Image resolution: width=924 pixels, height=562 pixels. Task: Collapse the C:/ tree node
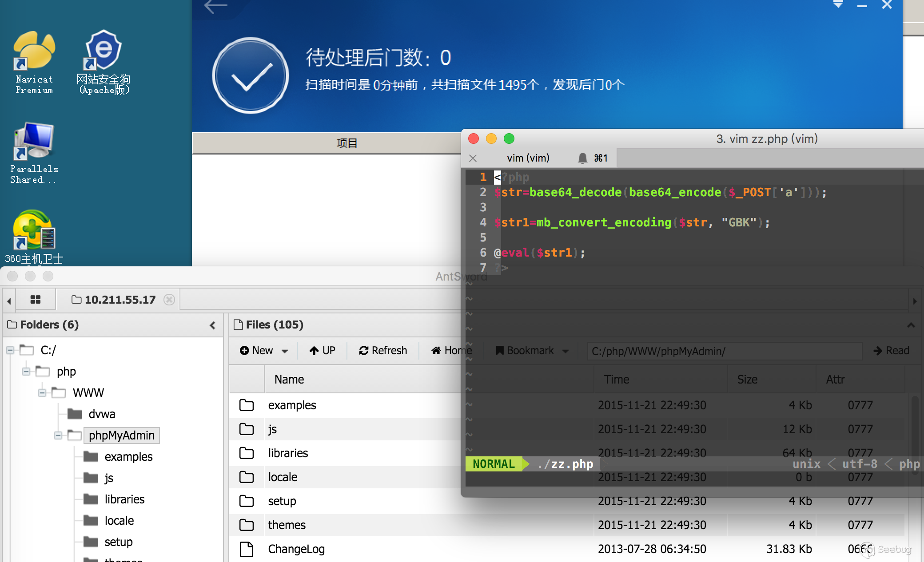(10, 350)
